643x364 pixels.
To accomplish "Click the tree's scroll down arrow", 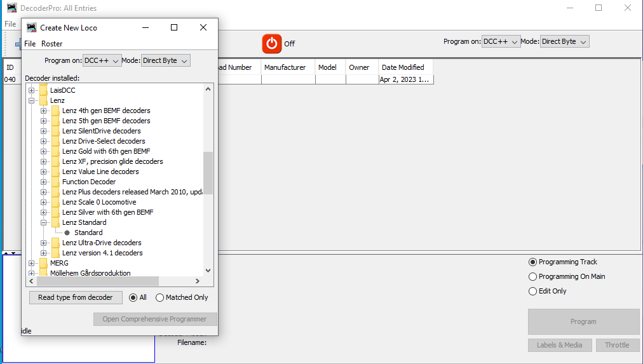I will click(x=208, y=271).
